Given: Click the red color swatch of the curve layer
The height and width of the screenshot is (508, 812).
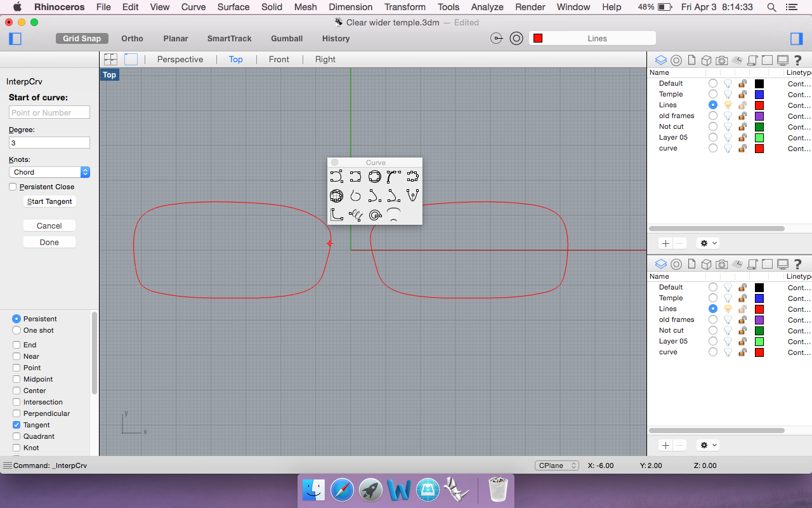Looking at the screenshot, I should (759, 148).
